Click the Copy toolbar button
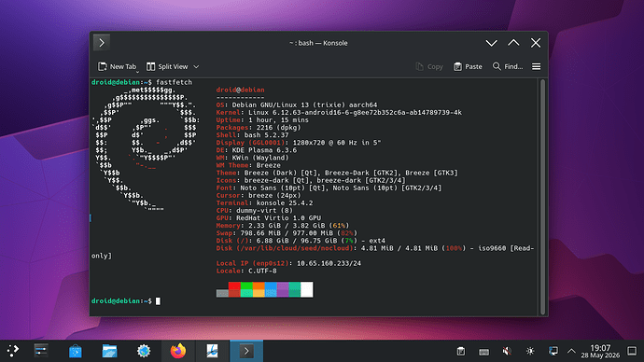Image resolution: width=644 pixels, height=362 pixels. pos(429,66)
